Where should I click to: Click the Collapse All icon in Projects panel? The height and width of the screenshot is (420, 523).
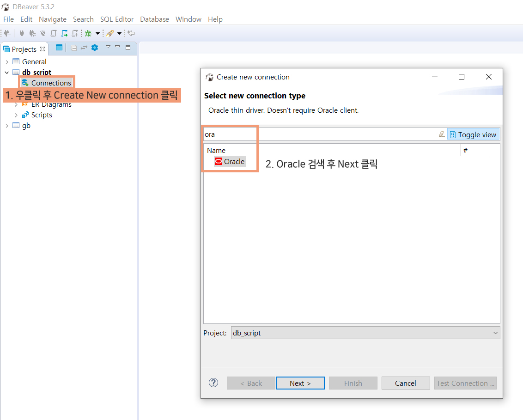coord(74,48)
